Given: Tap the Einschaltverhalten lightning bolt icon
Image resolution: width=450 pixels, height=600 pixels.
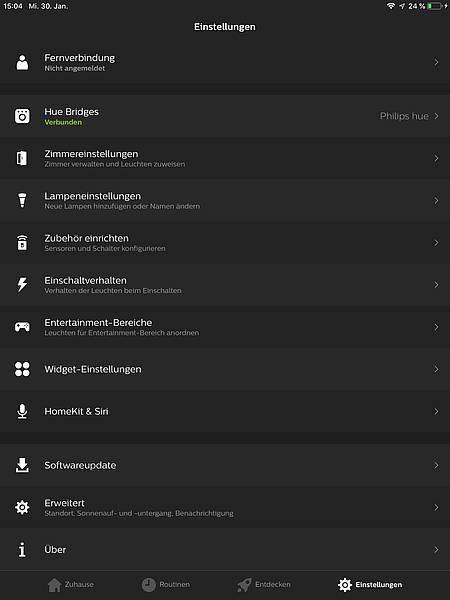Looking at the screenshot, I should point(22,285).
